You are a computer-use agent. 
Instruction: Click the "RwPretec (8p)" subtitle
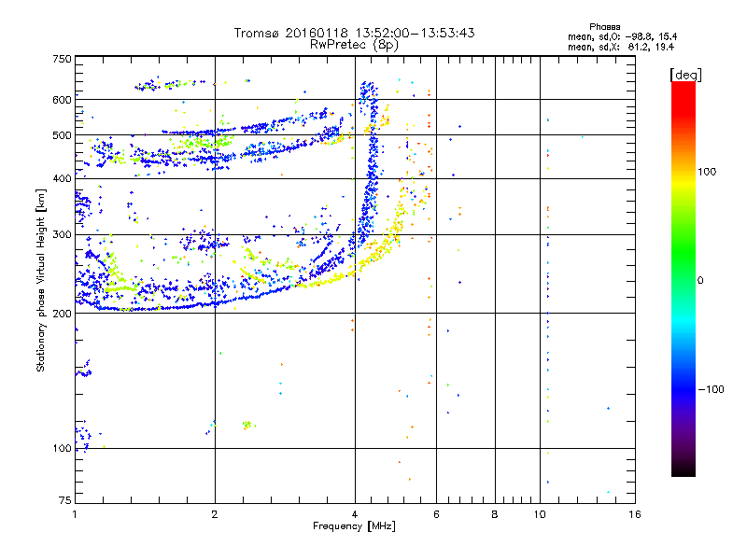tap(354, 45)
